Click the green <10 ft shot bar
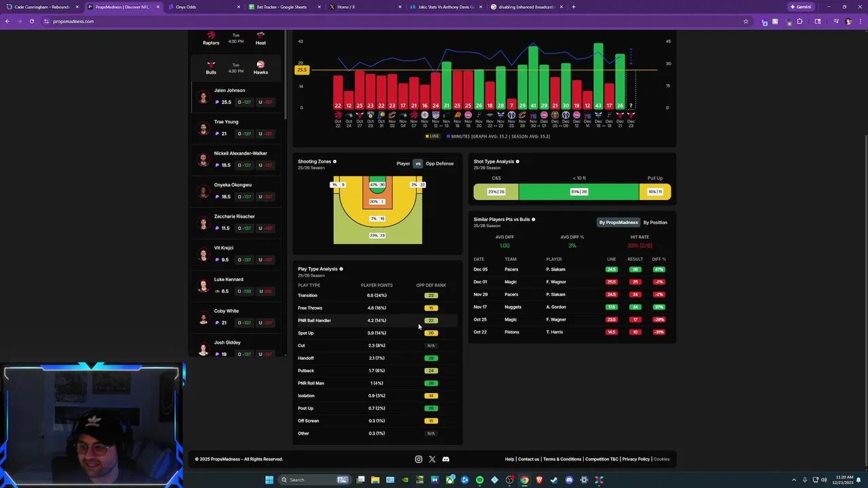Screen dimensions: 868x488 coord(578,192)
